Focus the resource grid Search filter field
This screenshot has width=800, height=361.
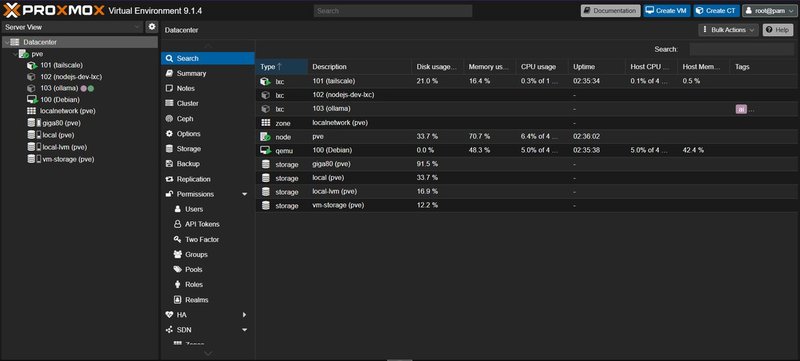tap(741, 49)
